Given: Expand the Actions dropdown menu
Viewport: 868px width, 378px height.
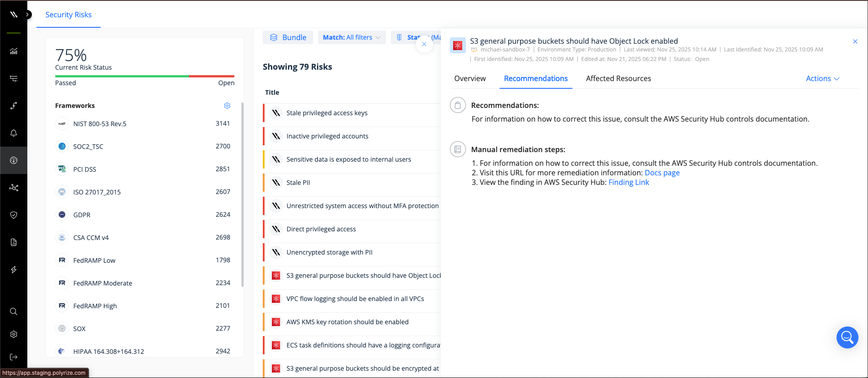Looking at the screenshot, I should coord(822,78).
